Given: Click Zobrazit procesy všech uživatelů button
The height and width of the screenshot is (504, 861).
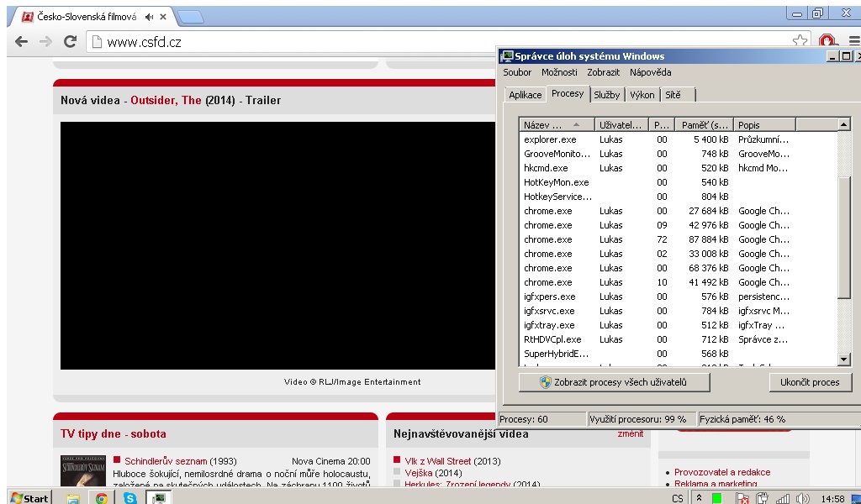Looking at the screenshot, I should coord(614,382).
